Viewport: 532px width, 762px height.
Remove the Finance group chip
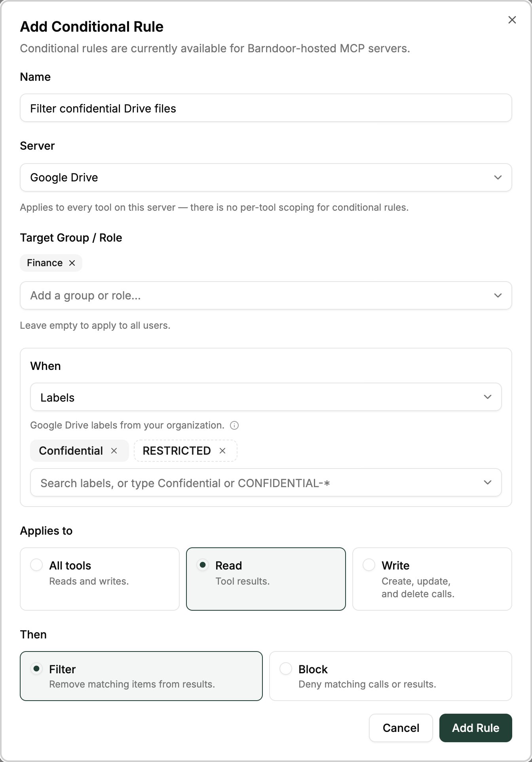[72, 263]
